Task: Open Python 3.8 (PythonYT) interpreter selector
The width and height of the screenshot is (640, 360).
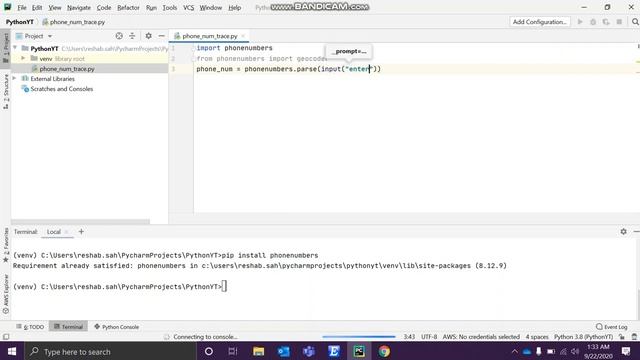Action: [583, 337]
